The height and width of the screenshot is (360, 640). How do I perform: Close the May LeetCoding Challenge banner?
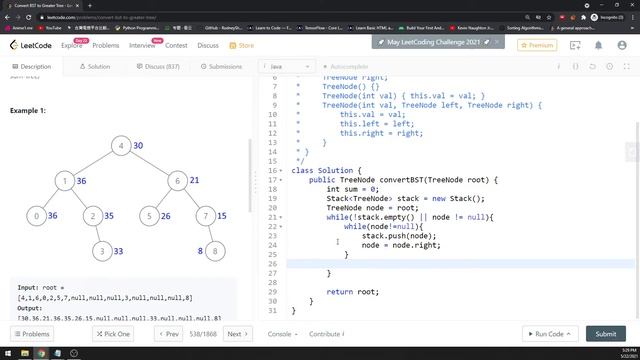pos(497,42)
